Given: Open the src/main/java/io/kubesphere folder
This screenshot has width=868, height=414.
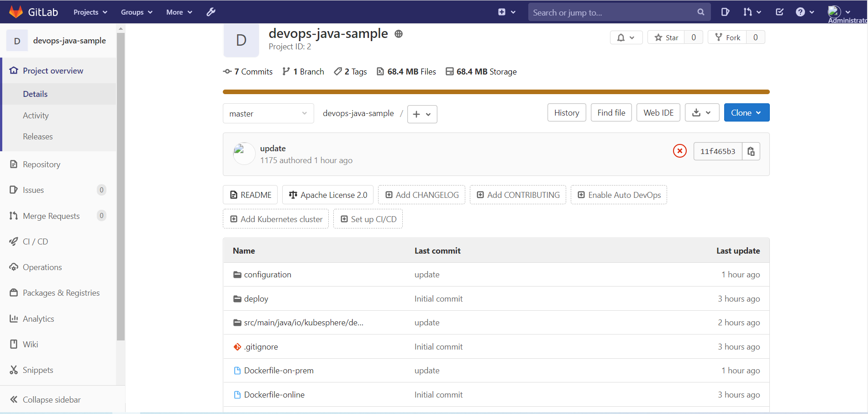Looking at the screenshot, I should point(304,323).
